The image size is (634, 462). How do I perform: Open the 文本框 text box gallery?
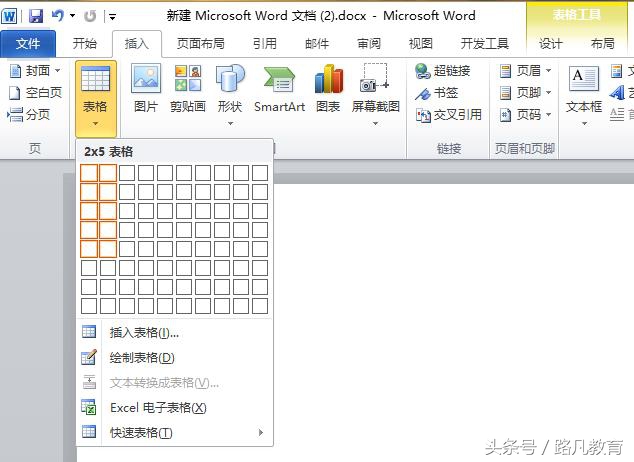pos(584,95)
